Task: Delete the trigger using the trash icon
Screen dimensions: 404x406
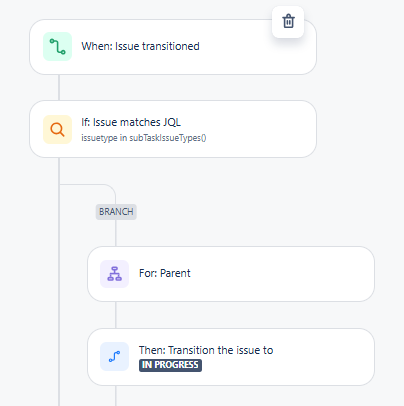Action: coord(288,22)
